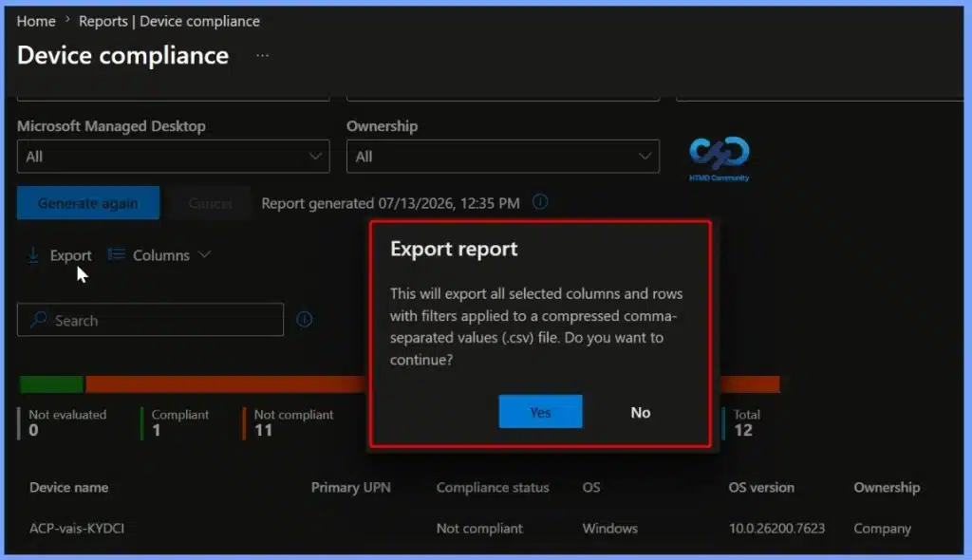Sort by Compliance status column header

coord(493,488)
